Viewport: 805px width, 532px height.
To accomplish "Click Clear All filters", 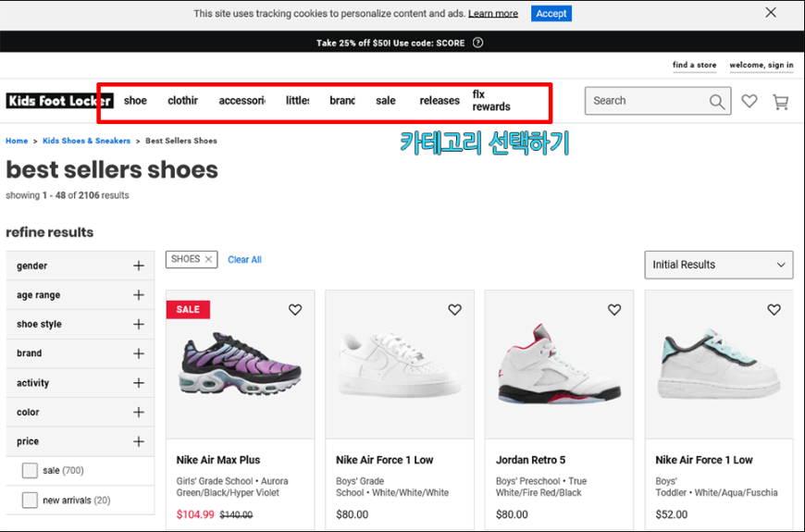I will 245,260.
